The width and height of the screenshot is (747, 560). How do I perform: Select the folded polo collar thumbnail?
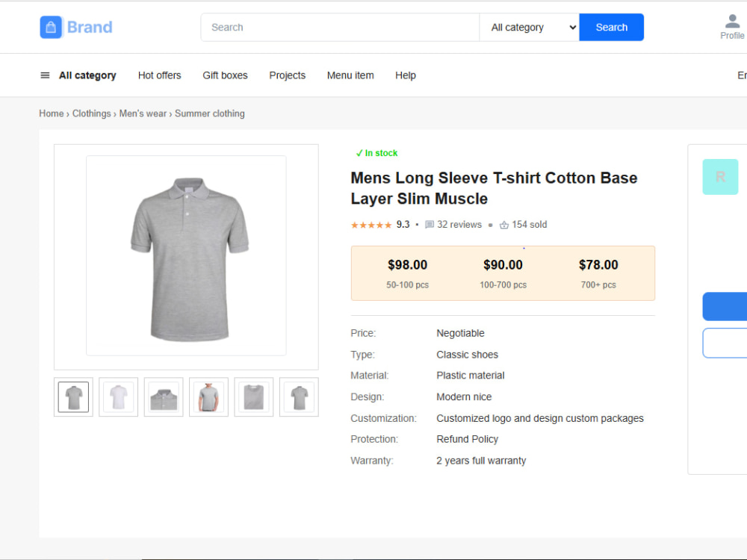click(x=164, y=397)
